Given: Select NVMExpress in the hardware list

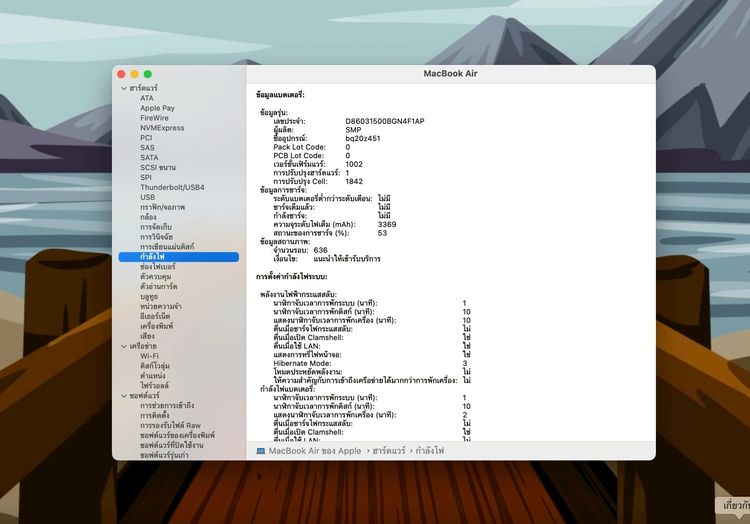Looking at the screenshot, I should pos(162,128).
